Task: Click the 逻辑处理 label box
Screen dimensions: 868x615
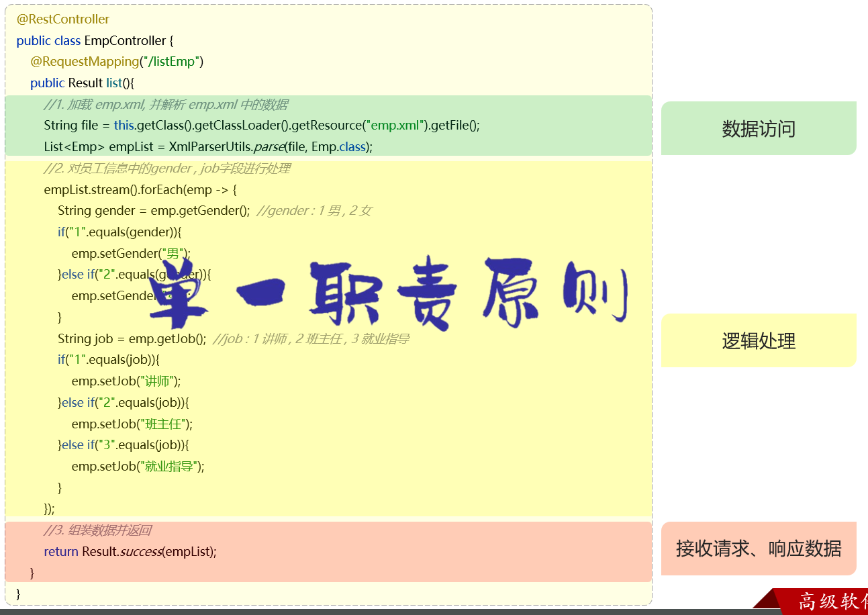Action: click(759, 340)
